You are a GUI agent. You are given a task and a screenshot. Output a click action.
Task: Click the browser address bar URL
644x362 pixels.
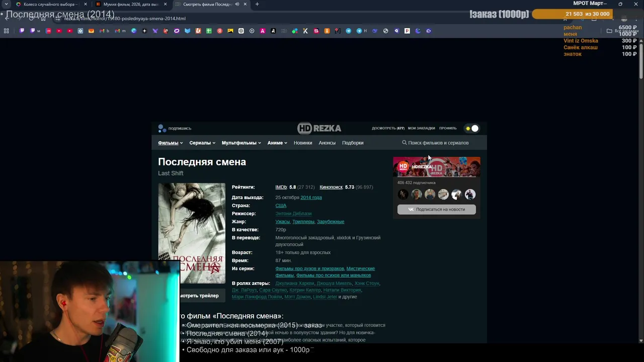tap(125, 19)
